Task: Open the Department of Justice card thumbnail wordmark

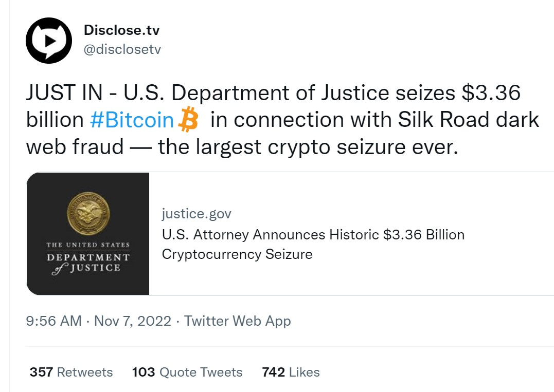Action: (88, 258)
